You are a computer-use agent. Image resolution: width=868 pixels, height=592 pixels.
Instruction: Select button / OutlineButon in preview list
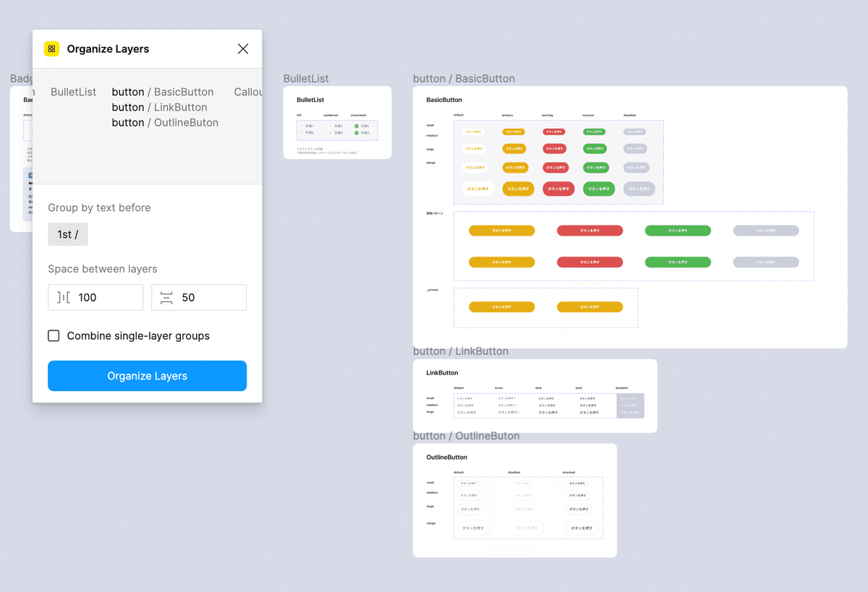(165, 122)
